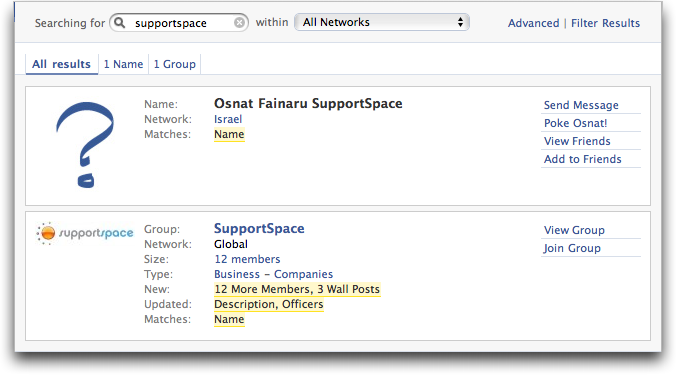
Task: Open the Israel network link
Action: coord(228,119)
